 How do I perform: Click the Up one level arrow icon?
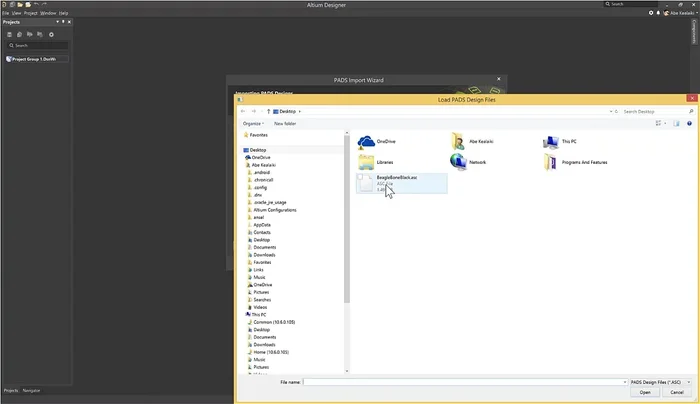coord(272,111)
